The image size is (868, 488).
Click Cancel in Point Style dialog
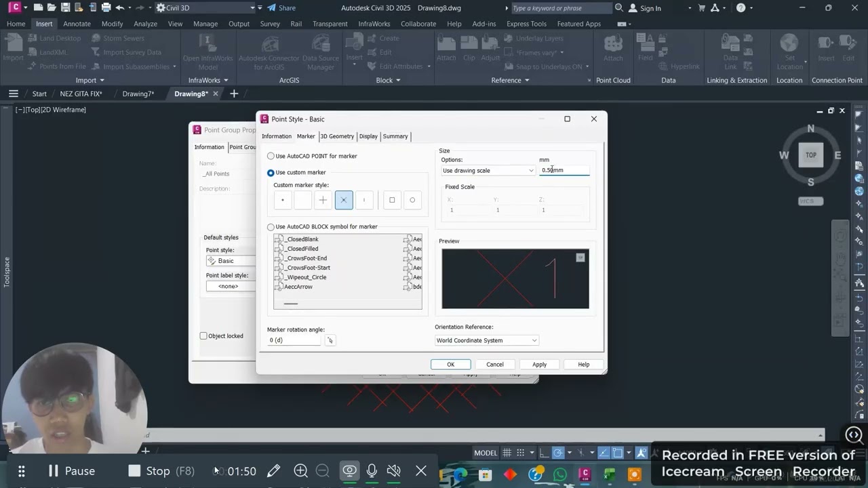coord(495,365)
